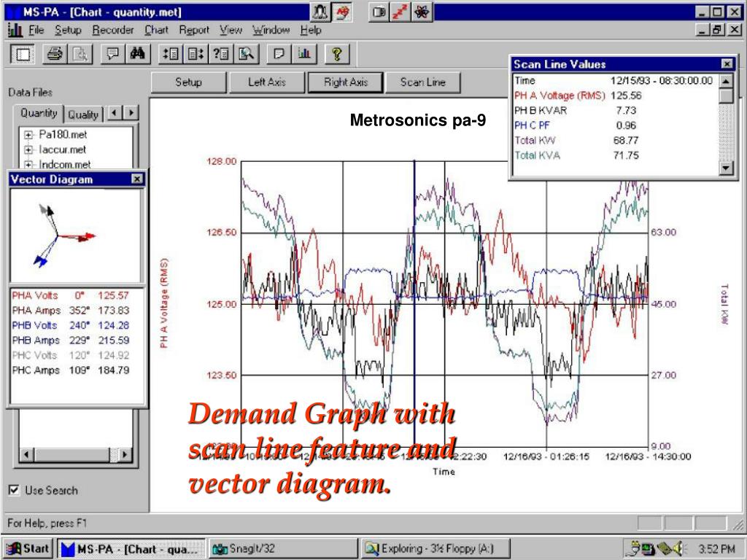
Task: Click the mug icon in title bar
Action: click(x=379, y=12)
